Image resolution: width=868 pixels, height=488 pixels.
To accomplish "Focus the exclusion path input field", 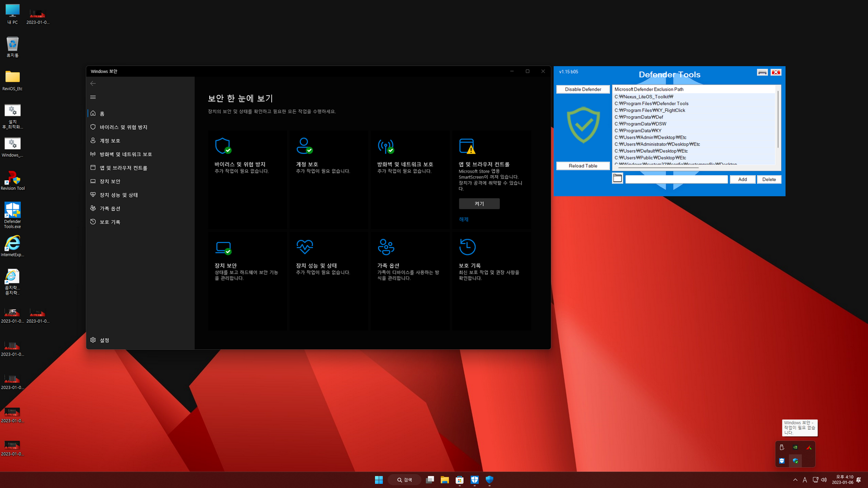I will point(677,179).
